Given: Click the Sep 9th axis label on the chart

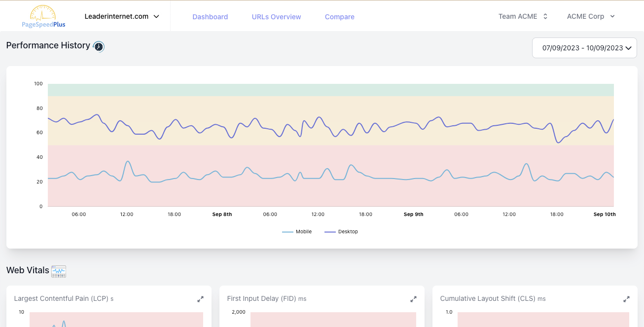Looking at the screenshot, I should coord(413,214).
